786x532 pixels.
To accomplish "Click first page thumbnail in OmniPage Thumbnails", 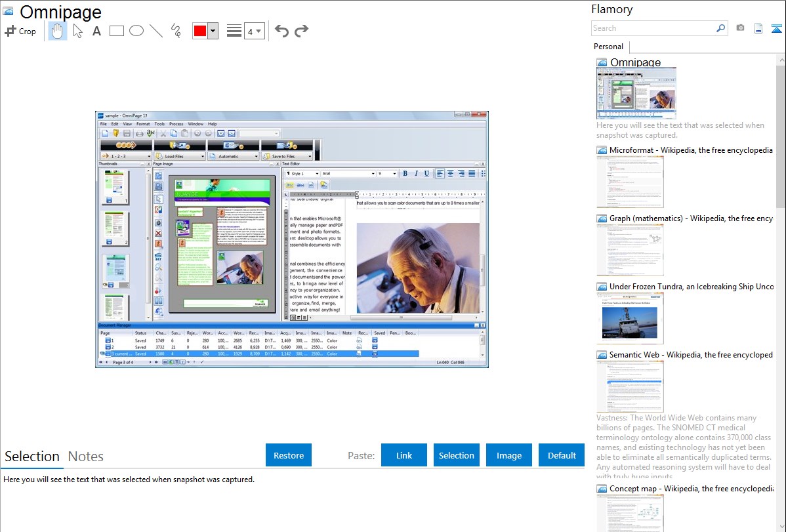I will [115, 186].
